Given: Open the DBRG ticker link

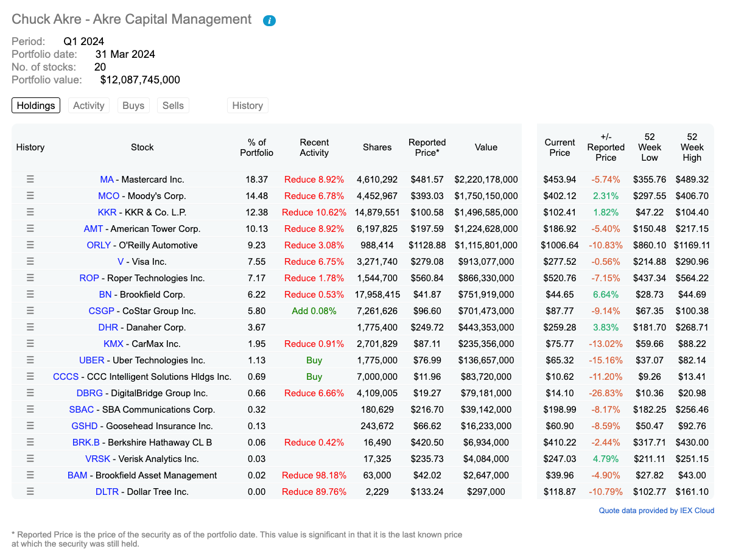Looking at the screenshot, I should point(89,393).
